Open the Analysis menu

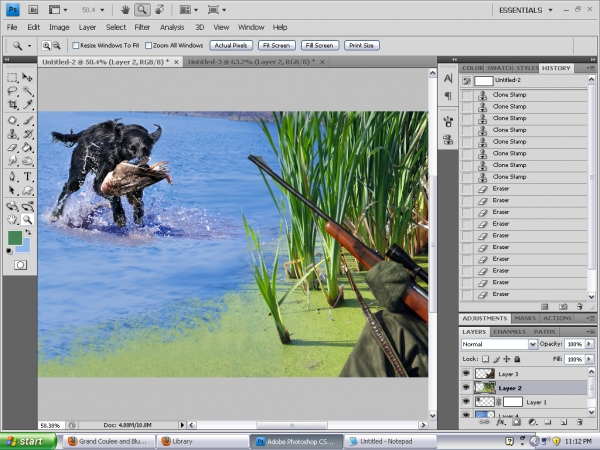(x=172, y=27)
